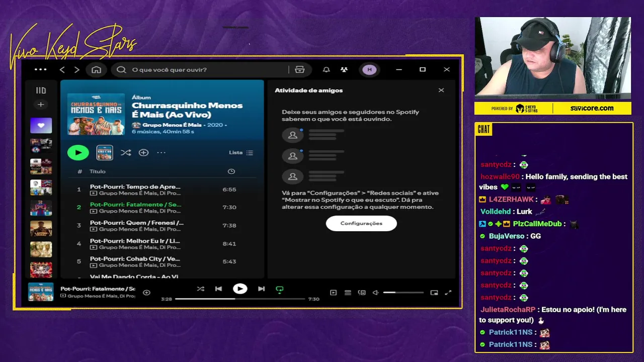This screenshot has width=644, height=362.
Task: Open the miniplayer icon
Action: (x=434, y=293)
